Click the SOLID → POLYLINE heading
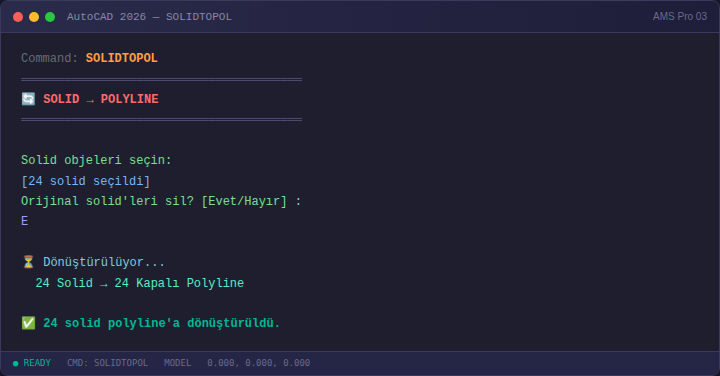Image resolution: width=720 pixels, height=376 pixels. [x=101, y=99]
